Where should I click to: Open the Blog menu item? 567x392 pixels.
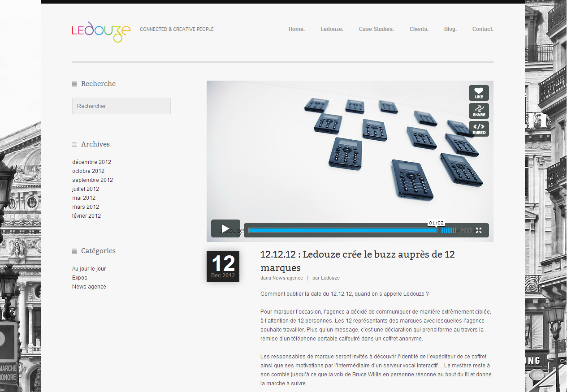450,29
